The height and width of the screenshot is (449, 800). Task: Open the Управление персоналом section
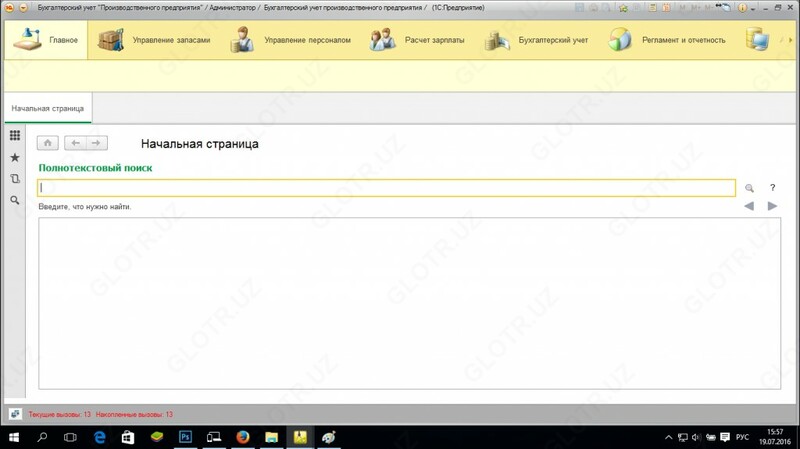(x=290, y=40)
